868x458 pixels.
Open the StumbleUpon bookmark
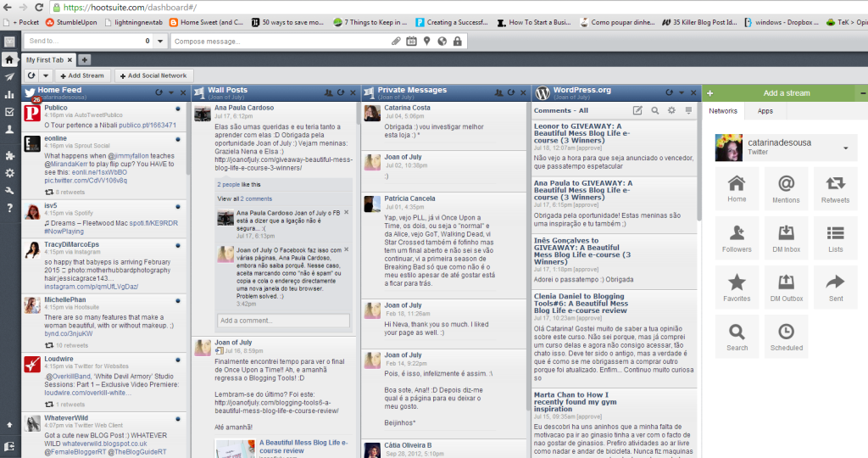click(x=71, y=22)
